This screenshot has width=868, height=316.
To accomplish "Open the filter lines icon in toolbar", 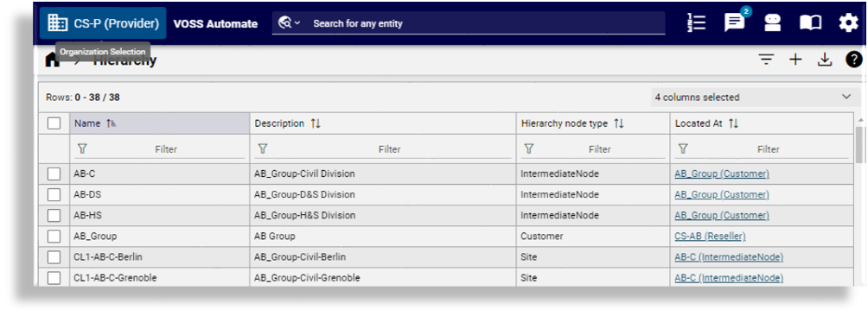I will click(x=766, y=60).
